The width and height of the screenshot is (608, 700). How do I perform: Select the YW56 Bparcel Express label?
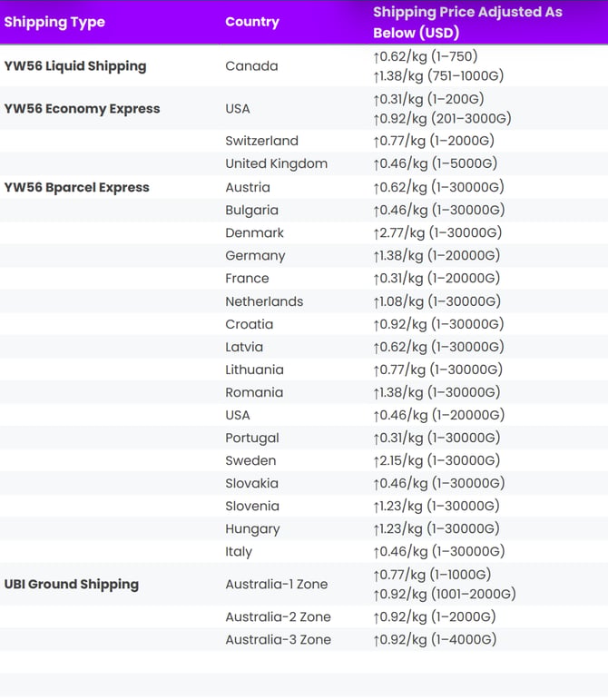(77, 187)
